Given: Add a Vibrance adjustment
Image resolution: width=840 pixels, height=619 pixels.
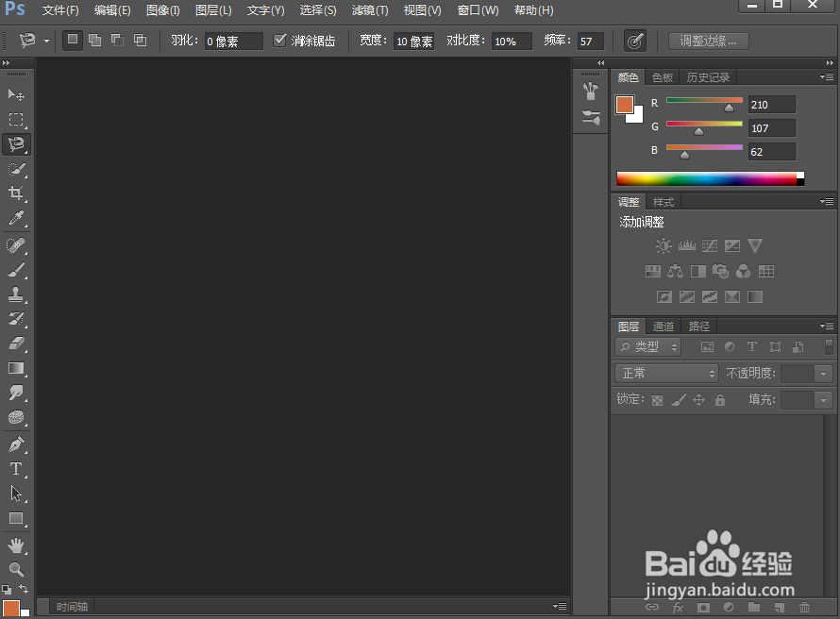Looking at the screenshot, I should tap(755, 245).
